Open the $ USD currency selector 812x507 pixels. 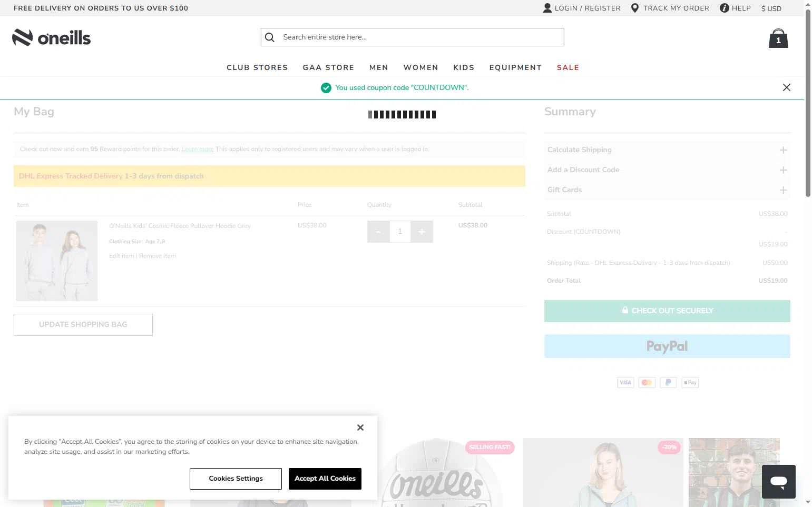[771, 8]
